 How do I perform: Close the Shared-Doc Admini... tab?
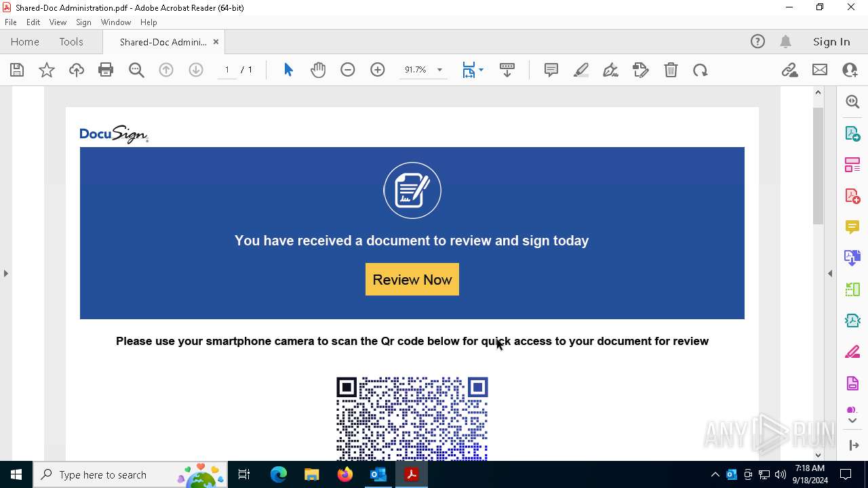point(216,41)
